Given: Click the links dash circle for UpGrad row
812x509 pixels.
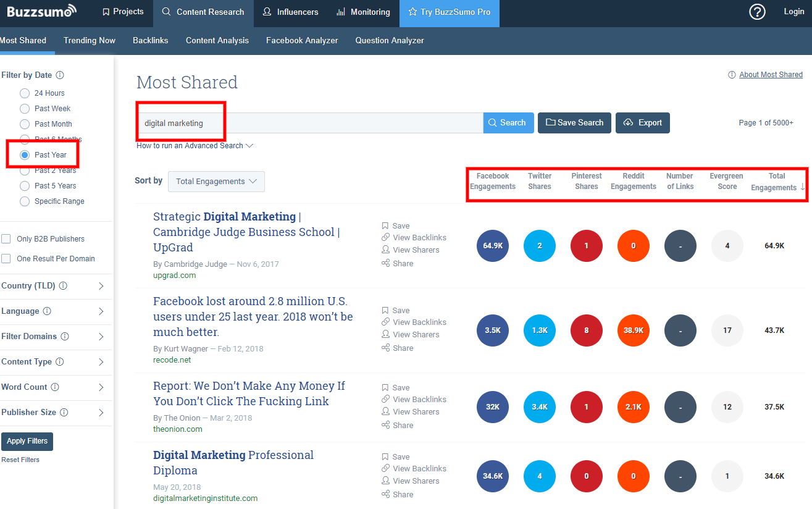Looking at the screenshot, I should pyautogui.click(x=680, y=246).
